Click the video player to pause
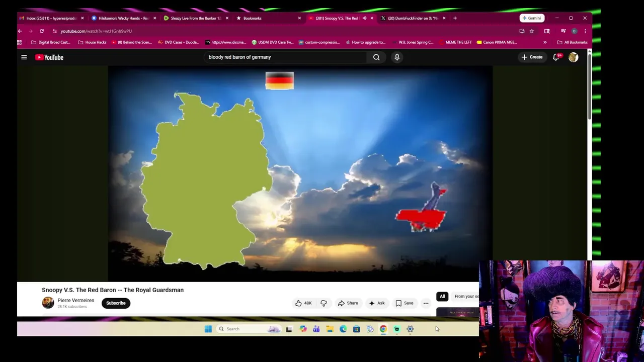The height and width of the screenshot is (362, 644). pos(300,173)
